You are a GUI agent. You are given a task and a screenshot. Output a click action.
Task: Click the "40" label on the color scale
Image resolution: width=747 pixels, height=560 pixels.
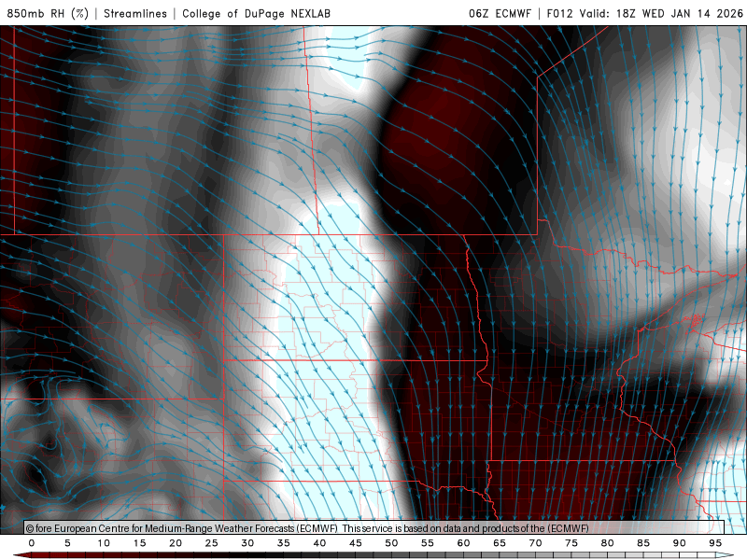319,543
